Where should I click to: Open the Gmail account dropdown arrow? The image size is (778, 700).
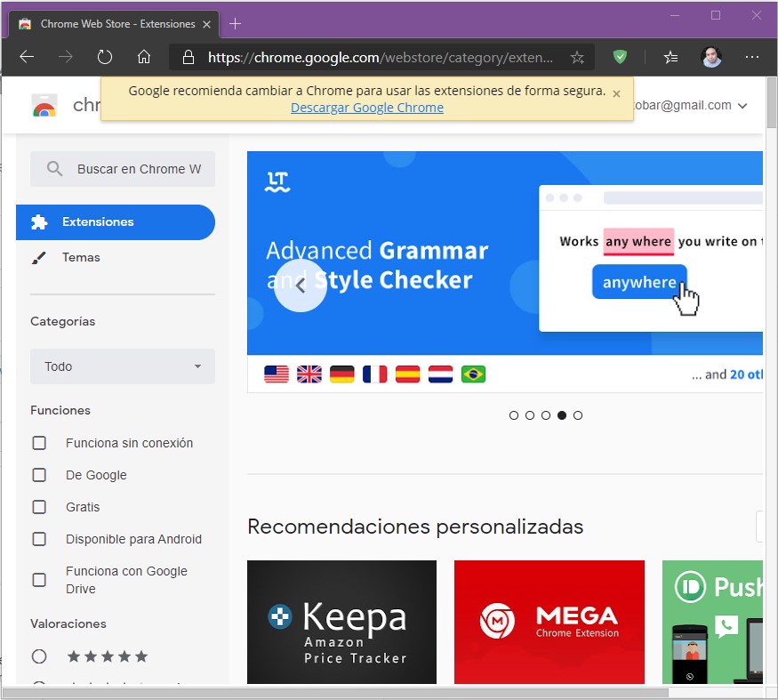(x=743, y=106)
